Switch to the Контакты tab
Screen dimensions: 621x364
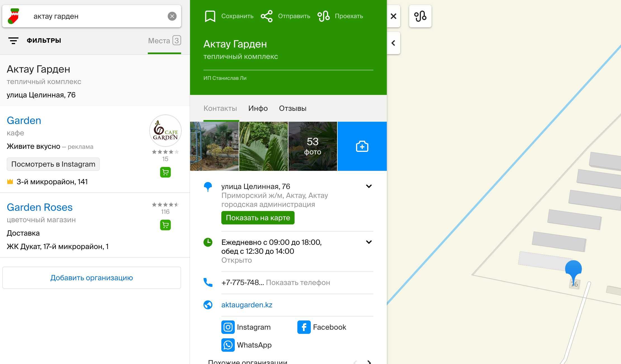220,108
